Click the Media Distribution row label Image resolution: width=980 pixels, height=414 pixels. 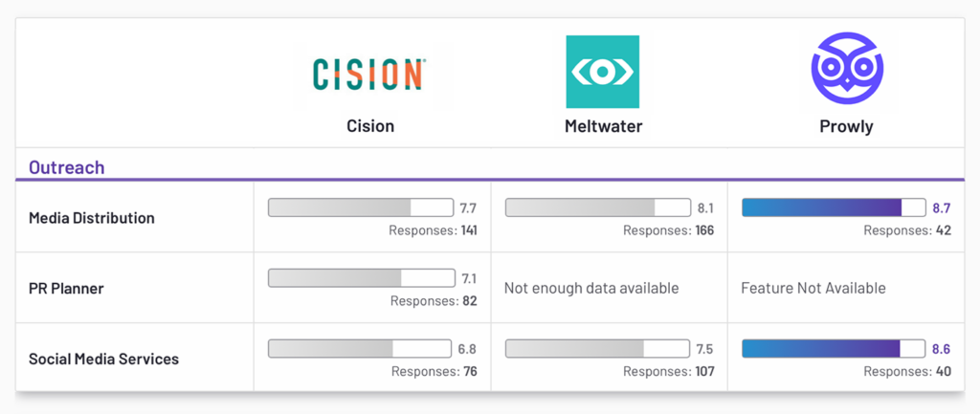pos(92,218)
